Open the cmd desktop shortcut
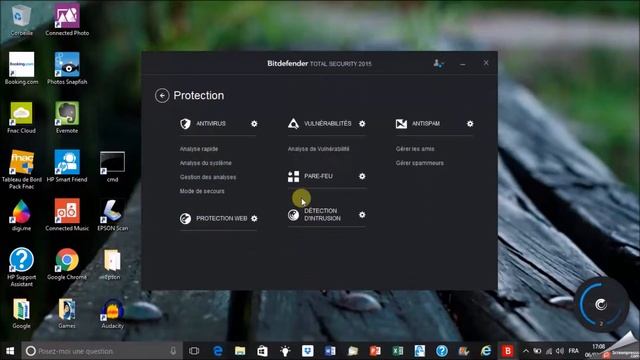The height and width of the screenshot is (360, 640). (x=112, y=167)
